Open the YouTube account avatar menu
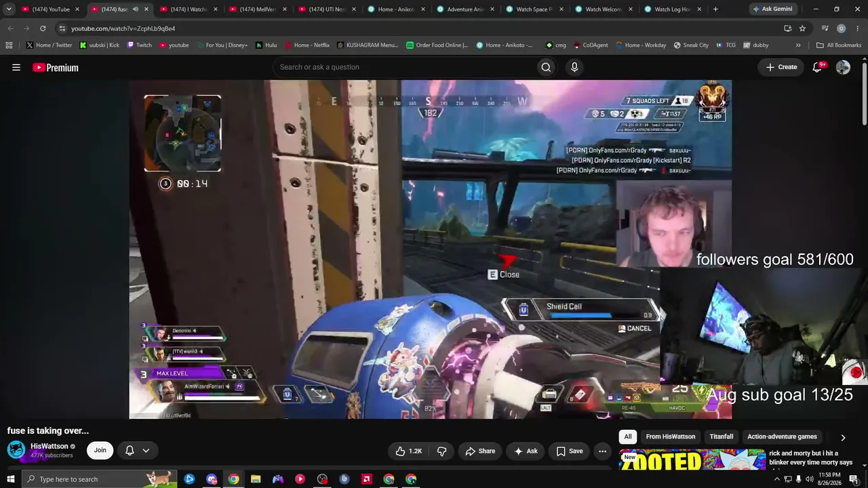868x488 pixels. tap(843, 67)
